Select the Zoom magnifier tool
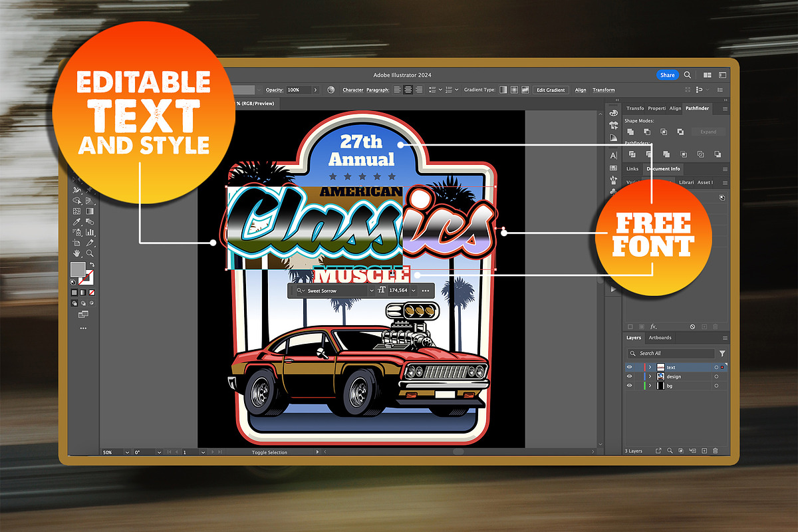 (90, 253)
